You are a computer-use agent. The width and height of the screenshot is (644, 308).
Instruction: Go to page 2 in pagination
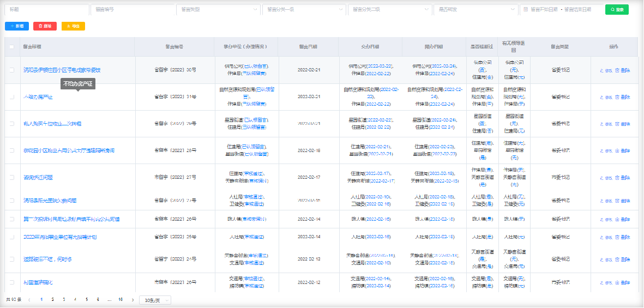pyautogui.click(x=52, y=300)
